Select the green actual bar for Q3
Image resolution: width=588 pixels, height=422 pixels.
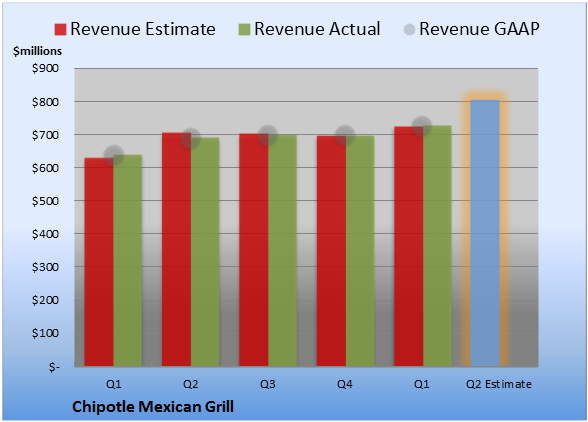click(282, 250)
